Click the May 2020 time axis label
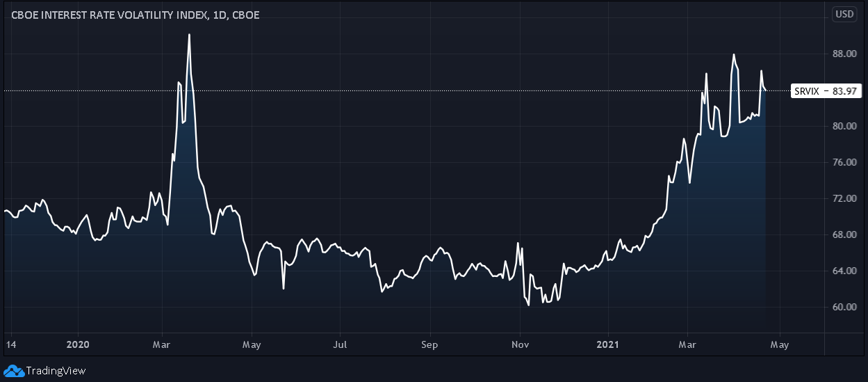The height and width of the screenshot is (382, 868). point(252,344)
